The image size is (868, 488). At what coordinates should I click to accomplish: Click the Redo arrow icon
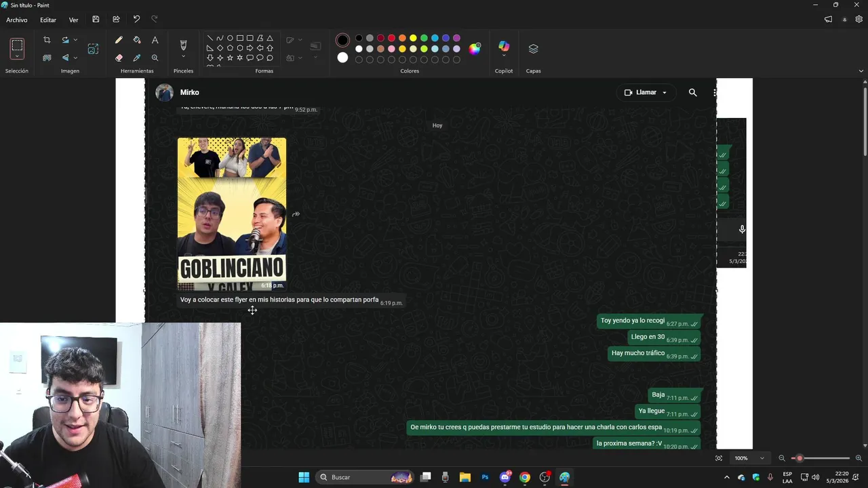(x=155, y=20)
